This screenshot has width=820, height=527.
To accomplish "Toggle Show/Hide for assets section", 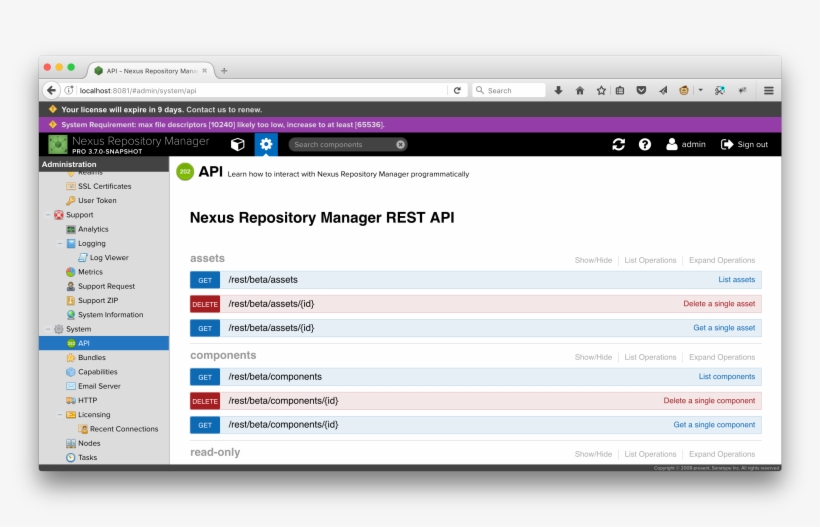I will [593, 260].
